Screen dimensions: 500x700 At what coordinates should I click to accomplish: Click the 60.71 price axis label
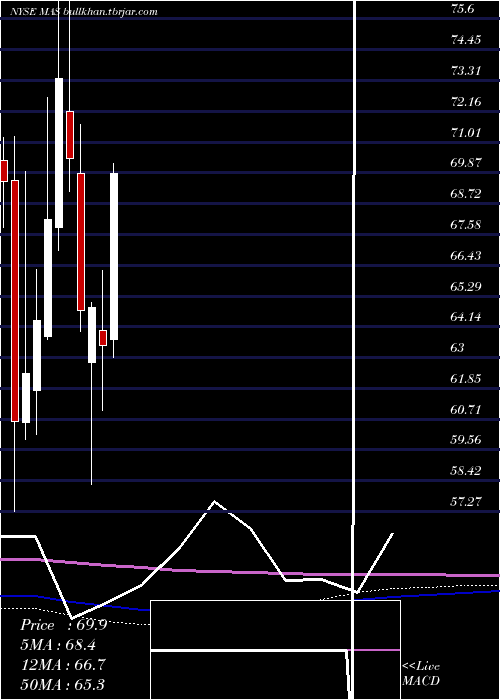point(466,409)
